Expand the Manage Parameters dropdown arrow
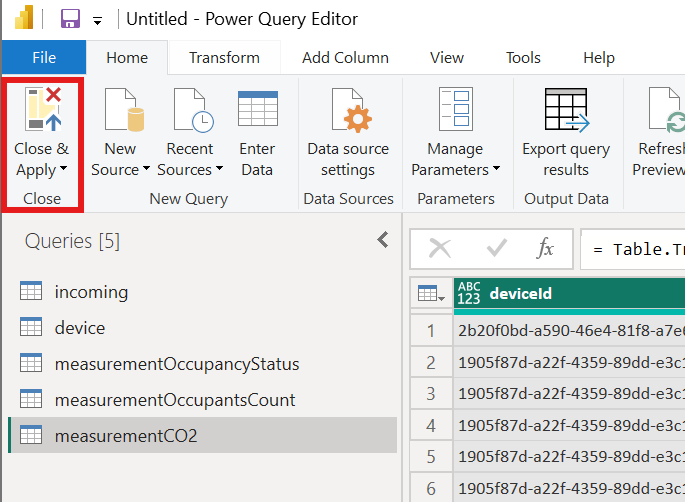The image size is (685, 502). pos(496,171)
